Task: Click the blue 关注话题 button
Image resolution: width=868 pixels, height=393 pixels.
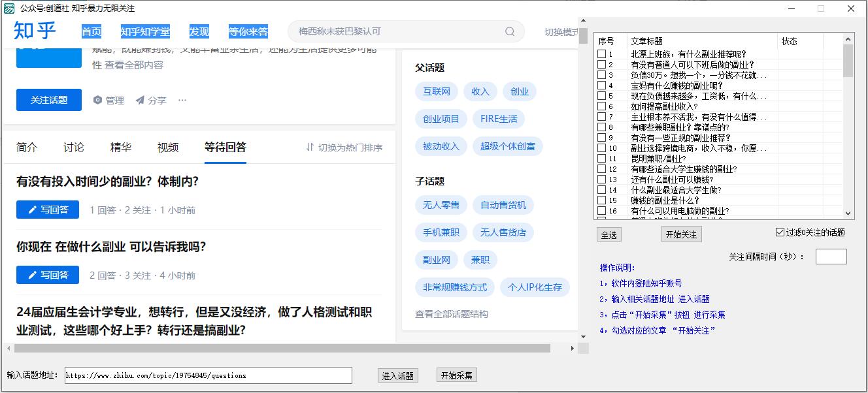Action: pos(49,100)
